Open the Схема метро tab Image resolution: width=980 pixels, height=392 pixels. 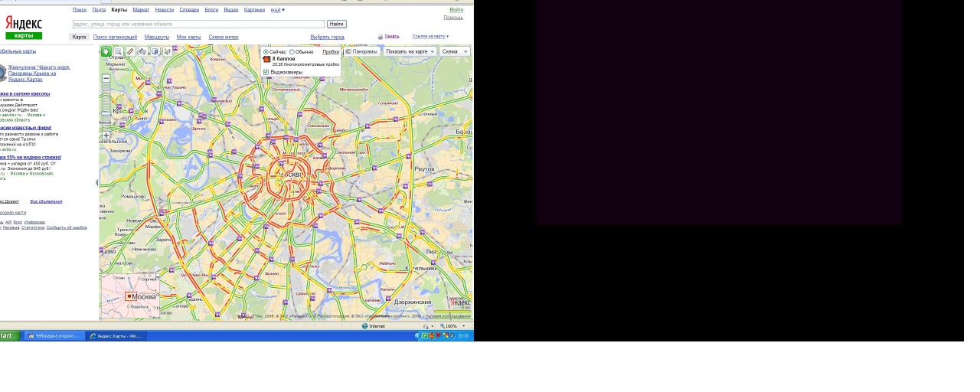coord(223,37)
